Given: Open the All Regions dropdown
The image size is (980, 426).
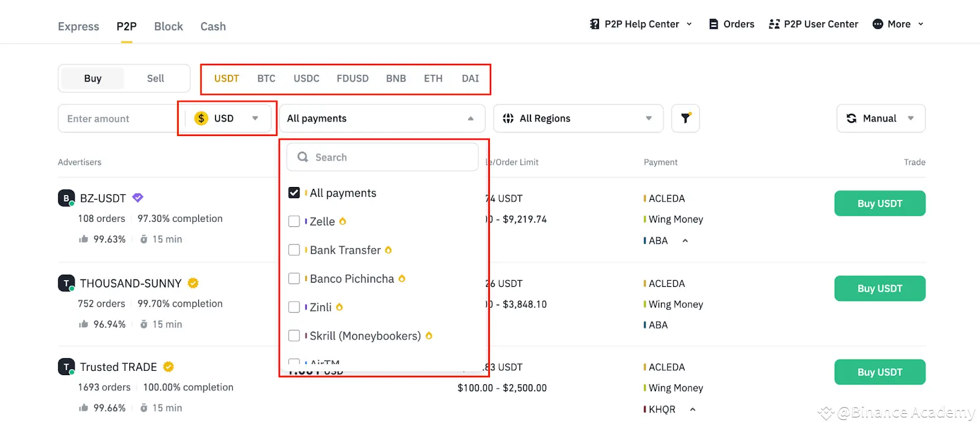Looking at the screenshot, I should tap(649, 118).
